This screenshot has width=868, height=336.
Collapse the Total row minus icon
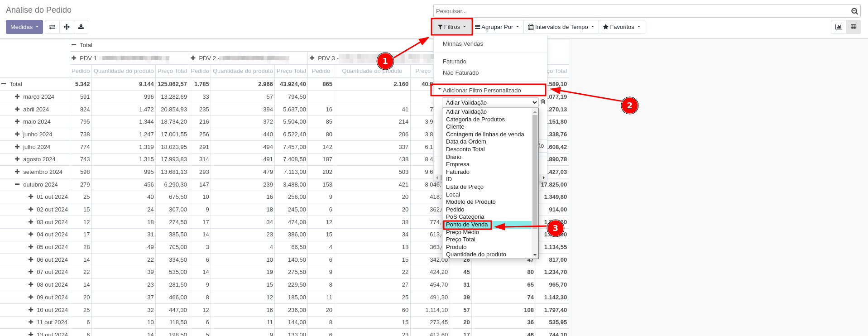click(4, 84)
